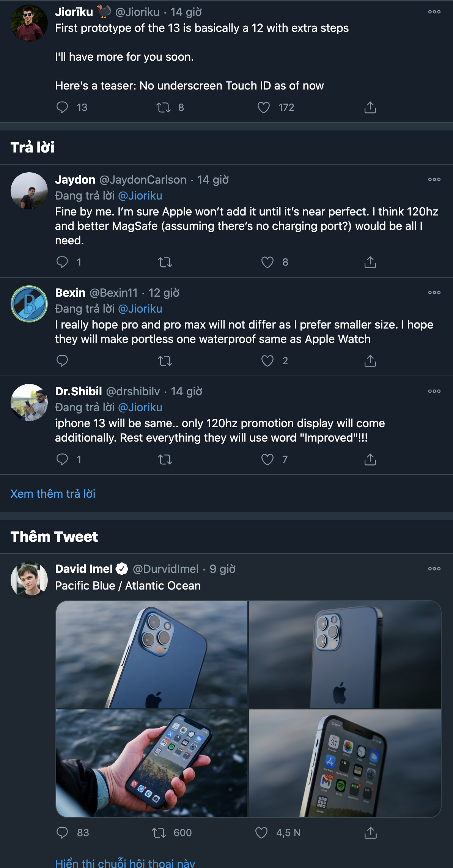The image size is (453, 868).
Task: Like Jioriku's iPhone 13 prototype tweet
Action: coord(264,108)
